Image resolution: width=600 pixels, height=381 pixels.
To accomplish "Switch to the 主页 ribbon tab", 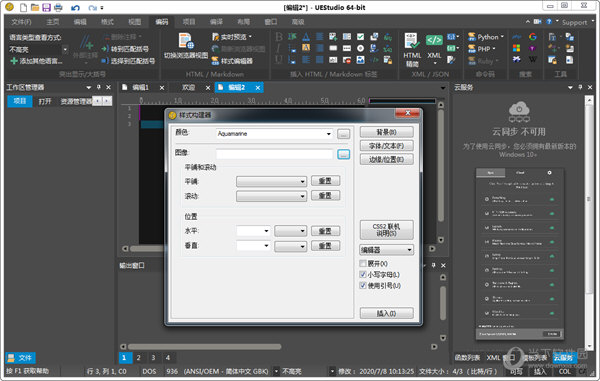I will (53, 22).
